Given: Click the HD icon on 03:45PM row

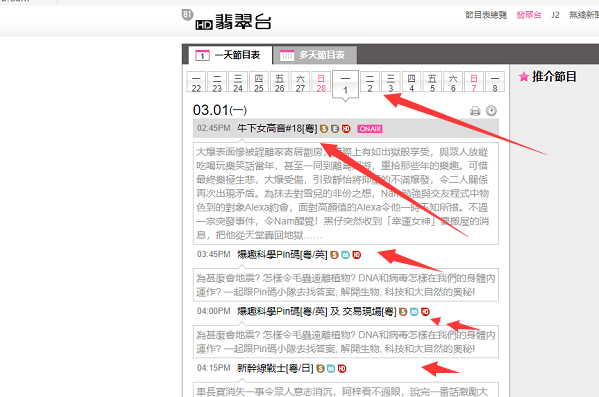Looking at the screenshot, I should point(356,255).
